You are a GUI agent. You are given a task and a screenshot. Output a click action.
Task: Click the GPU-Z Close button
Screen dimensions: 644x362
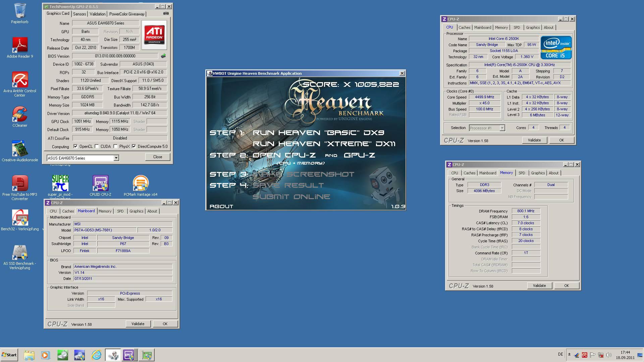(158, 157)
